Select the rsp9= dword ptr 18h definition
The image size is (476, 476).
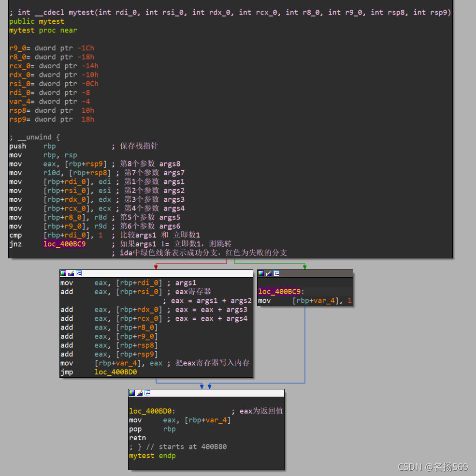pos(52,119)
